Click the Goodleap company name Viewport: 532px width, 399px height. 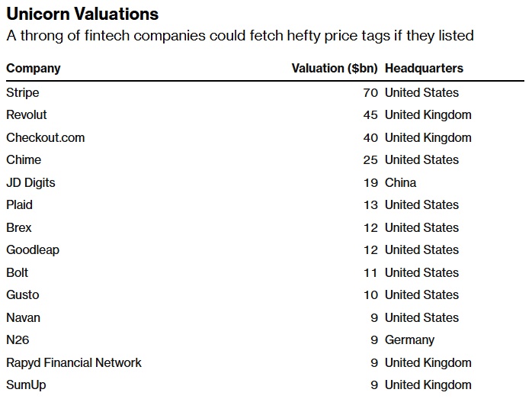point(33,250)
